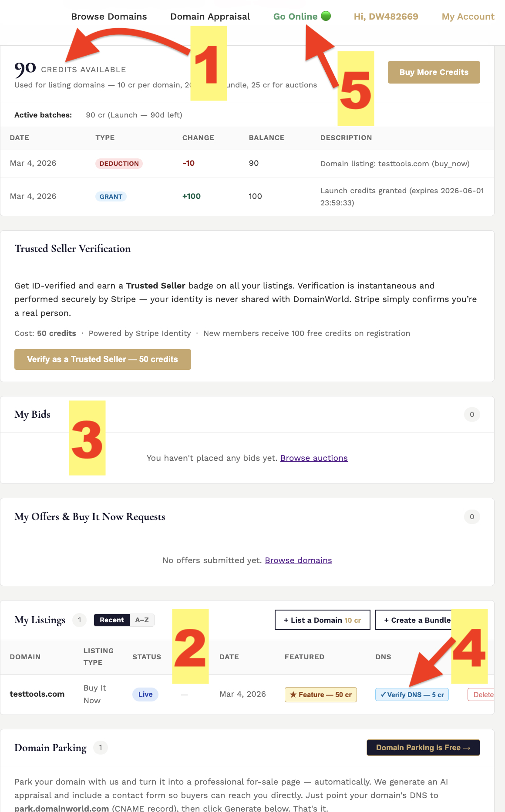Viewport: 505px width, 812px height.
Task: Click the Buy More Credits button
Action: 434,72
